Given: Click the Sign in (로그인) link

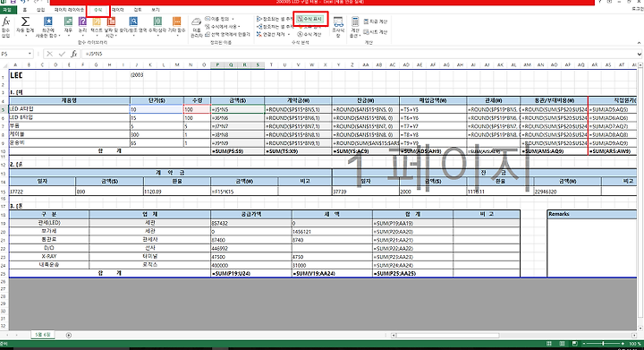Looking at the screenshot, I should coord(638,9).
